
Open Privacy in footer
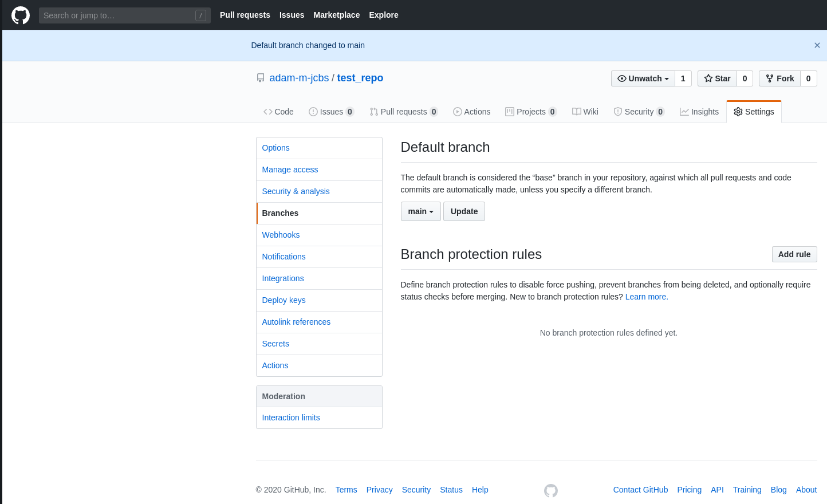380,490
